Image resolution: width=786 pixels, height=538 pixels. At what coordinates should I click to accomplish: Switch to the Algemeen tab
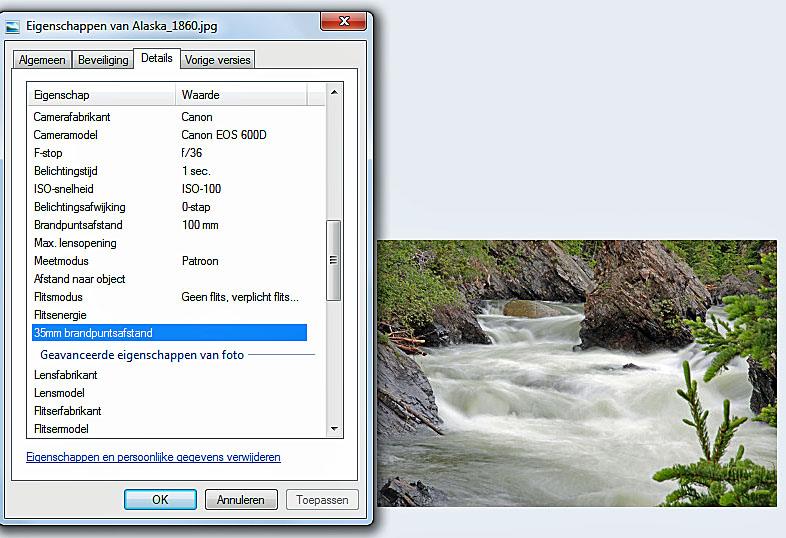42,60
